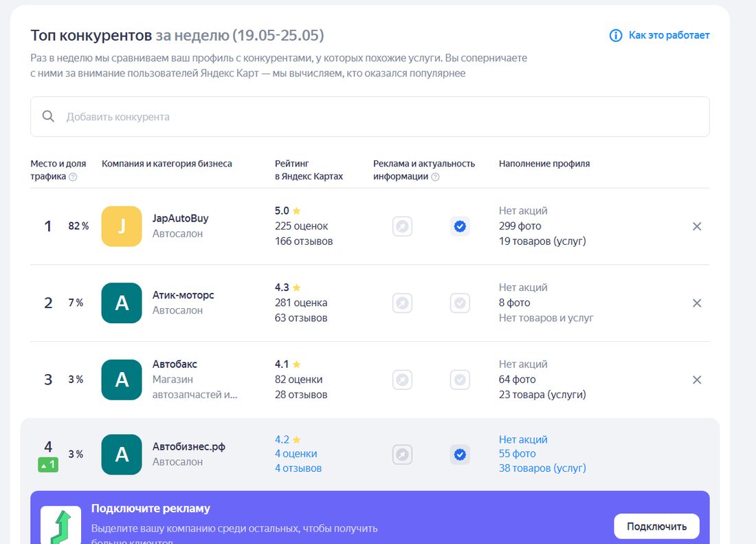Open the Автобизнес.рф company logo
756x544 pixels.
pyautogui.click(x=122, y=455)
